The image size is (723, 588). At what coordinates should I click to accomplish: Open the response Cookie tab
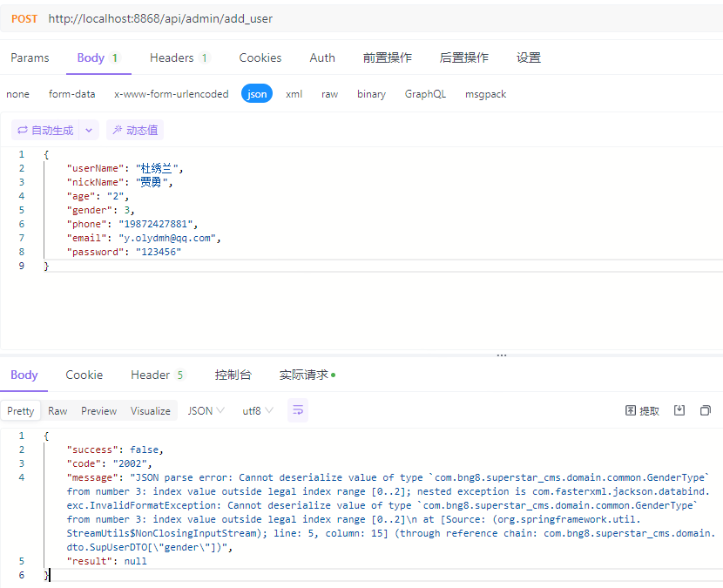[x=84, y=375]
